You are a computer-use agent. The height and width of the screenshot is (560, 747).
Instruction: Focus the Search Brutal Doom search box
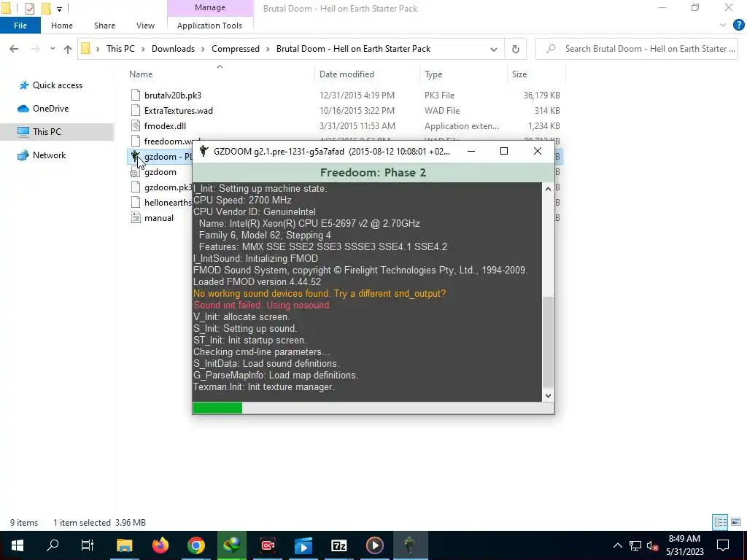[636, 49]
